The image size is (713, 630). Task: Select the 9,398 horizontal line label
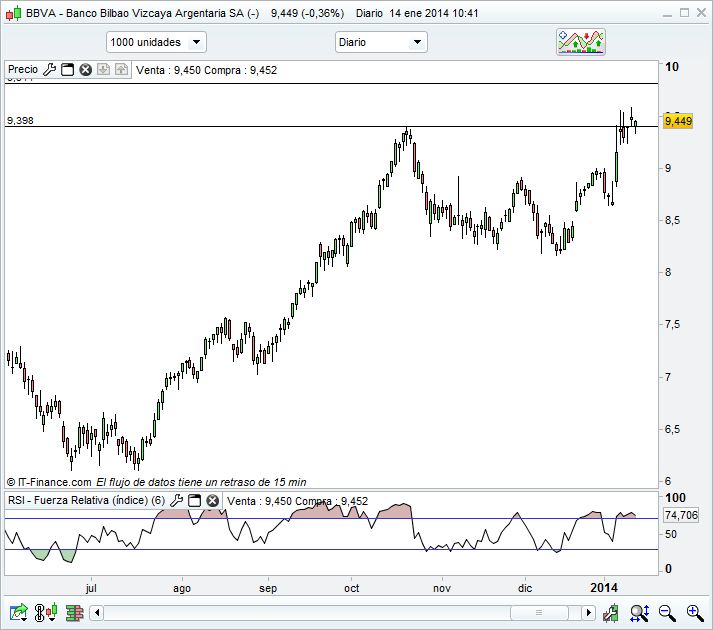(x=20, y=121)
